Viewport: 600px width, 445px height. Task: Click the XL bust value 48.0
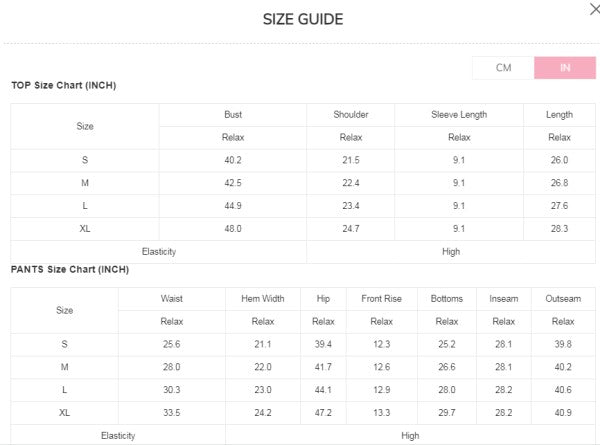tap(233, 229)
